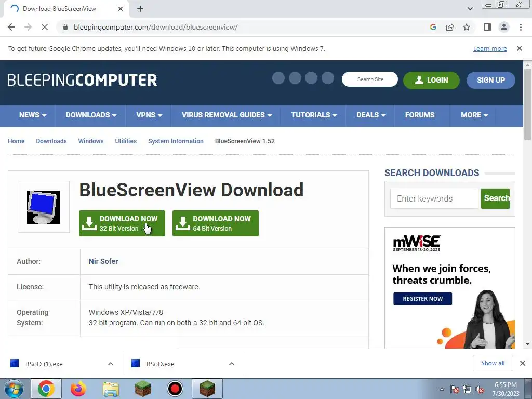This screenshot has width=532, height=399.
Task: Click the mWISE ad logo
Action: 417,243
